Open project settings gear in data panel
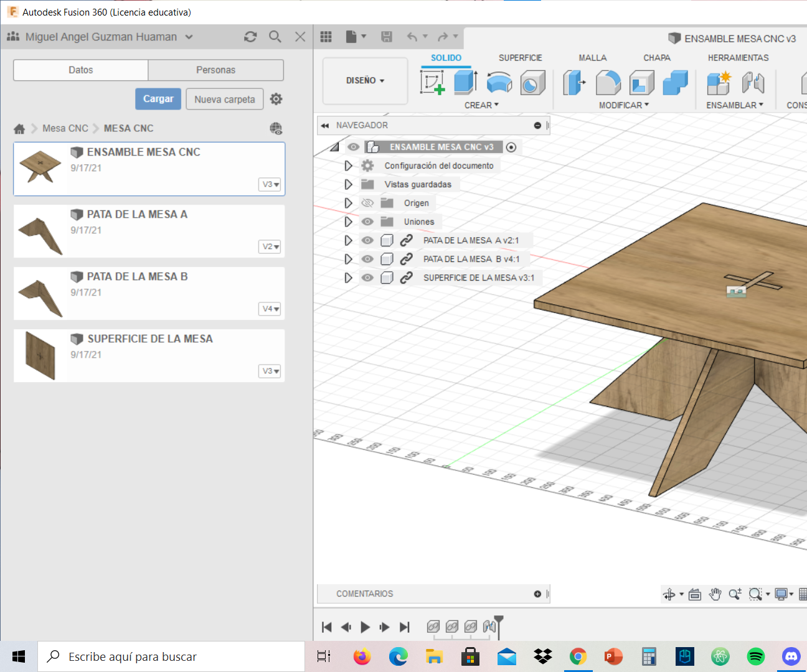The image size is (807, 672). (276, 99)
